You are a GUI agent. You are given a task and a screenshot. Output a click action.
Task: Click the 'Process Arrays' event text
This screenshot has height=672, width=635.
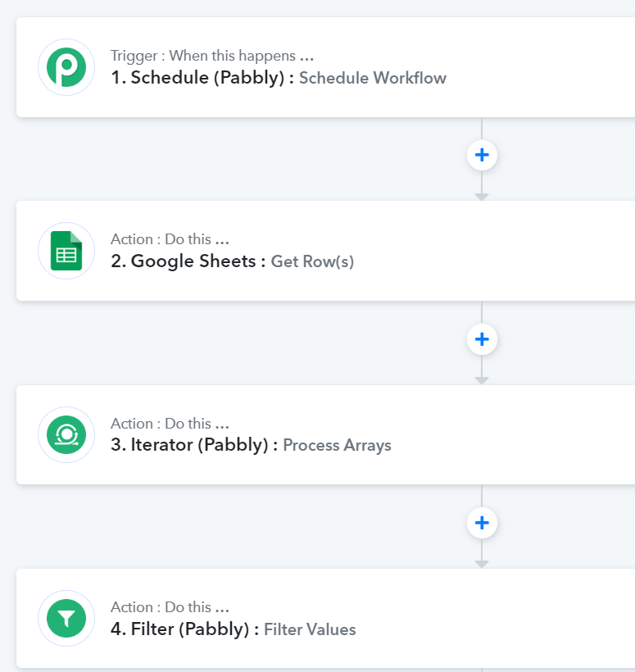point(338,445)
